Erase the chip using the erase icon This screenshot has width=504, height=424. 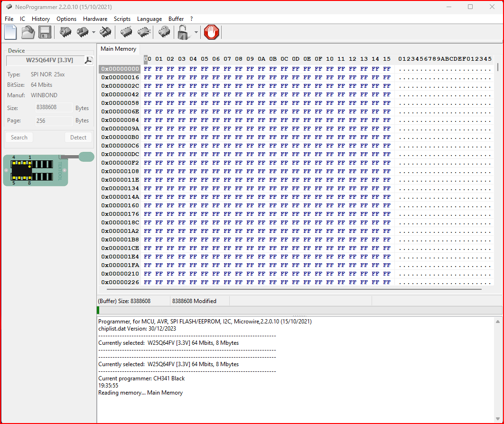[105, 32]
